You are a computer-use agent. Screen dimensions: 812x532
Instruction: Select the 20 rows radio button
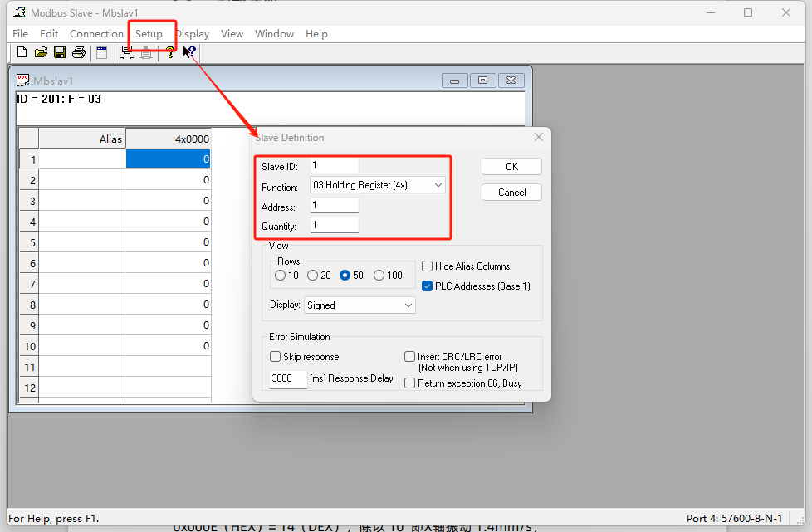pos(313,276)
